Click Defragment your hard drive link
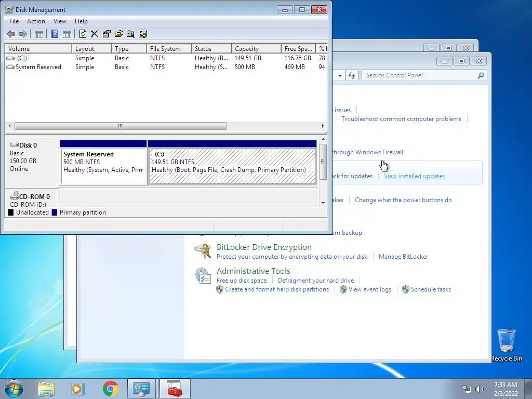Screen dimensions: 532x399 [x=316, y=281]
